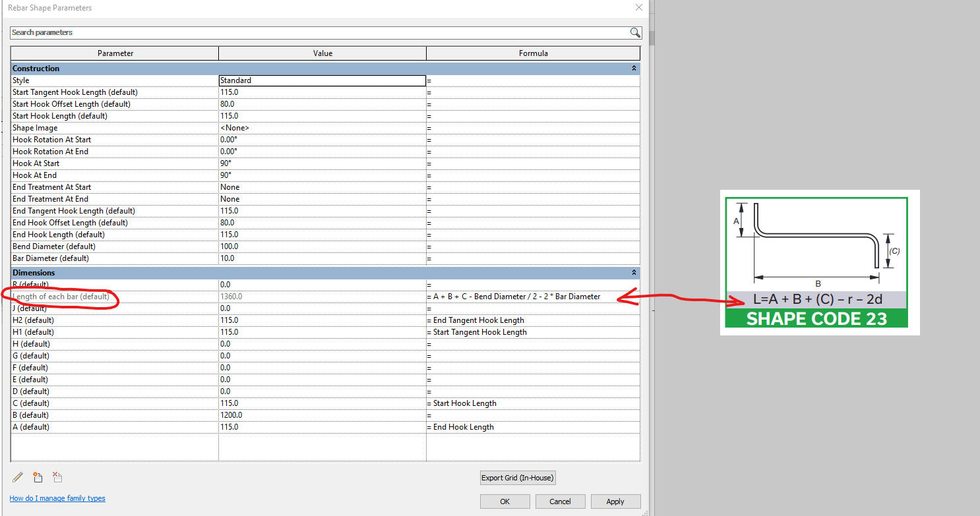The image size is (980, 516).
Task: Click the Apply button
Action: (x=615, y=501)
